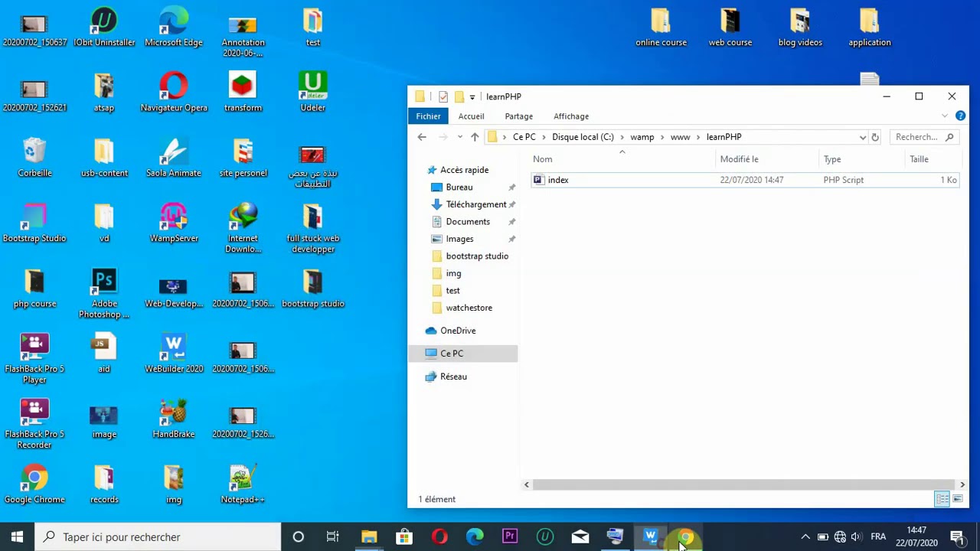The height and width of the screenshot is (551, 980).
Task: Open the Quick Access Toolbar customize dropdown
Action: (x=472, y=97)
